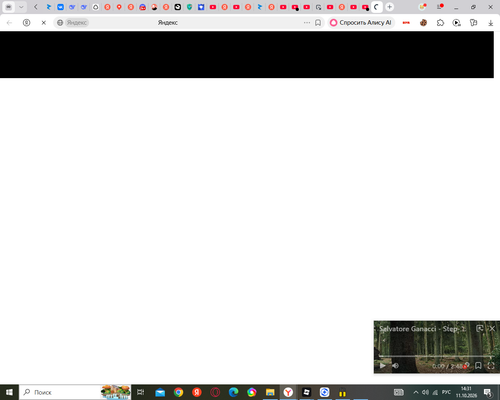This screenshot has height=400, width=500.
Task: Expand the tab list dropdown arrow
Action: click(21, 7)
